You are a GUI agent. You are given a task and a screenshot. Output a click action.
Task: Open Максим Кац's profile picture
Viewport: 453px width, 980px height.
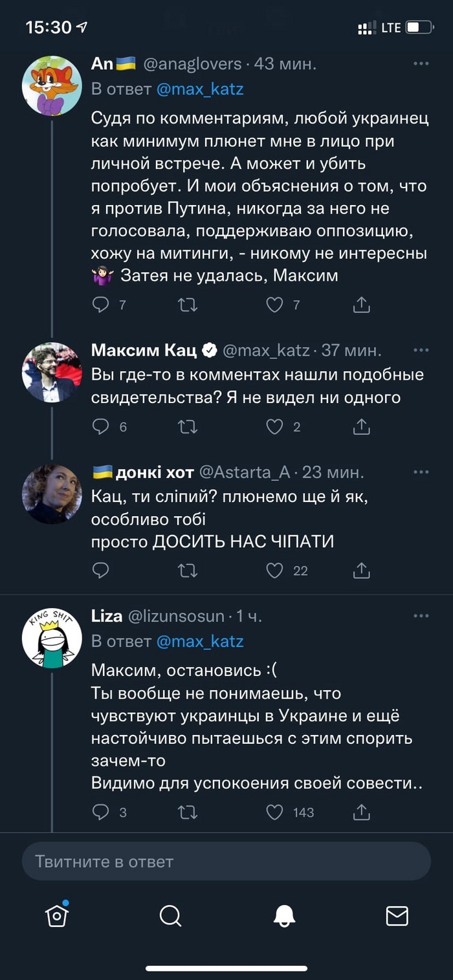[52, 372]
